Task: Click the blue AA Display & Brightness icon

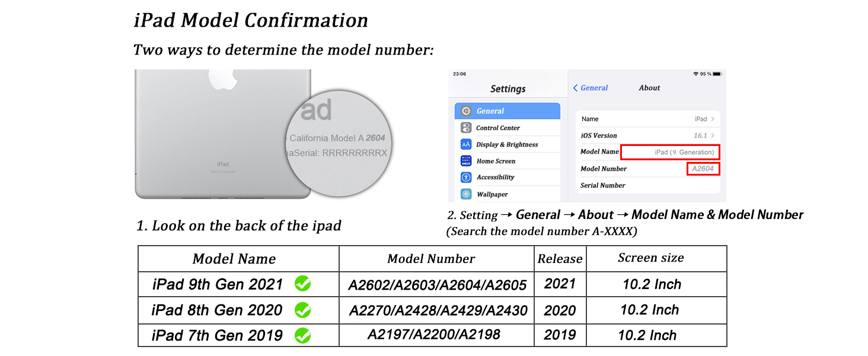Action: pos(466,144)
